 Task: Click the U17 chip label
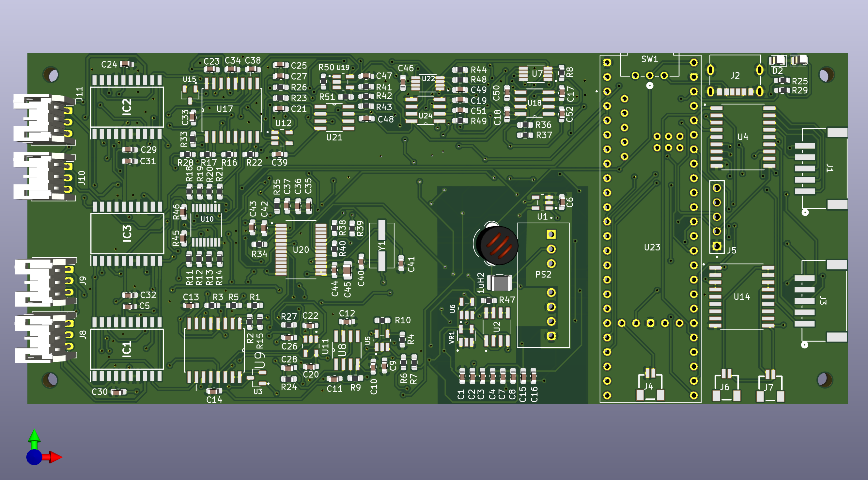(225, 109)
